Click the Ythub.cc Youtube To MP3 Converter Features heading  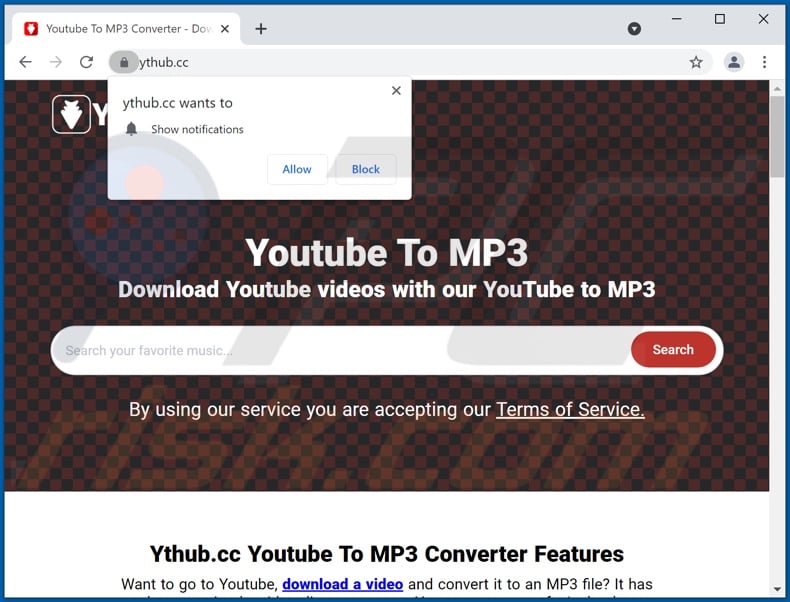387,554
